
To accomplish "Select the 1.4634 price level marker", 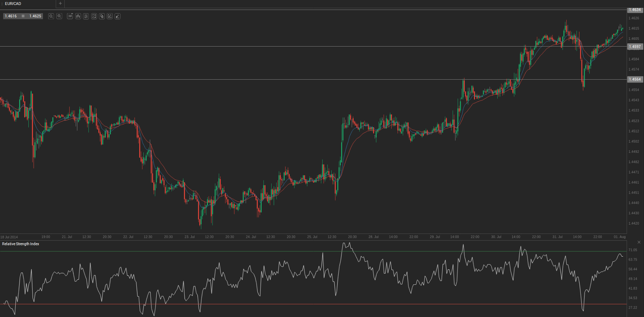I will pos(635,10).
